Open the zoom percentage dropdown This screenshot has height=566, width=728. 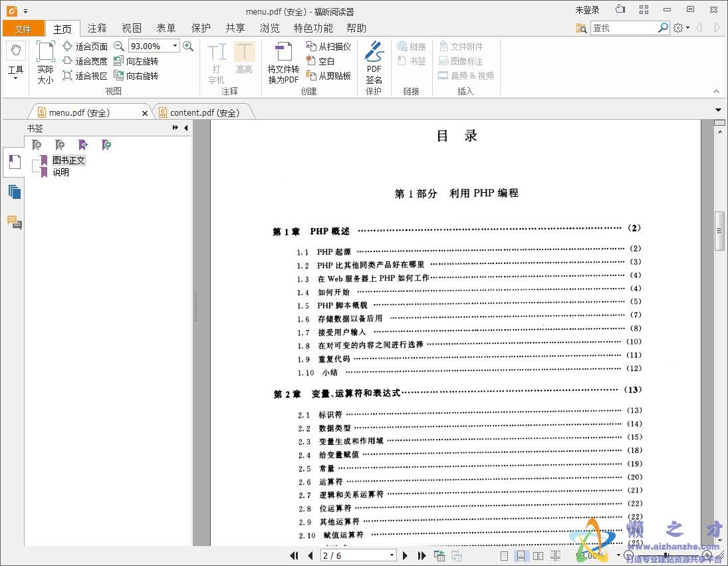click(174, 46)
